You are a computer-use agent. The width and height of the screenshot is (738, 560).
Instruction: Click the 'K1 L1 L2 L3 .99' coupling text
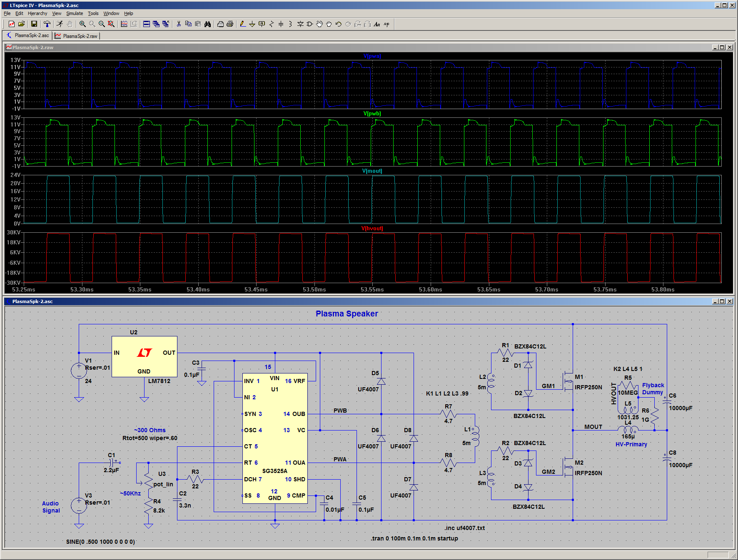pyautogui.click(x=447, y=393)
